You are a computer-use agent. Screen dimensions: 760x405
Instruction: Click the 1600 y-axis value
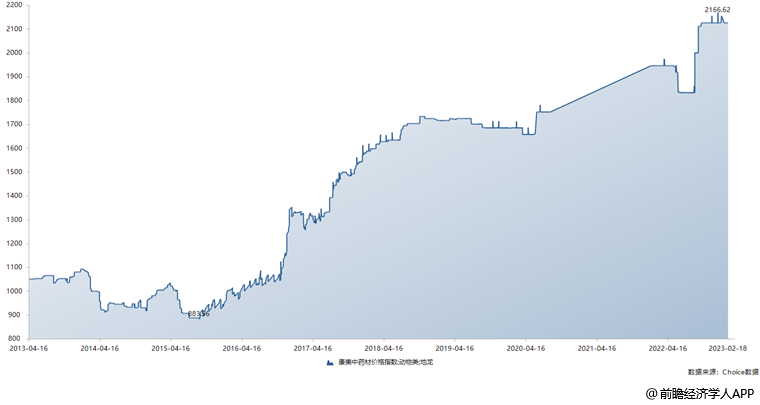(x=15, y=148)
